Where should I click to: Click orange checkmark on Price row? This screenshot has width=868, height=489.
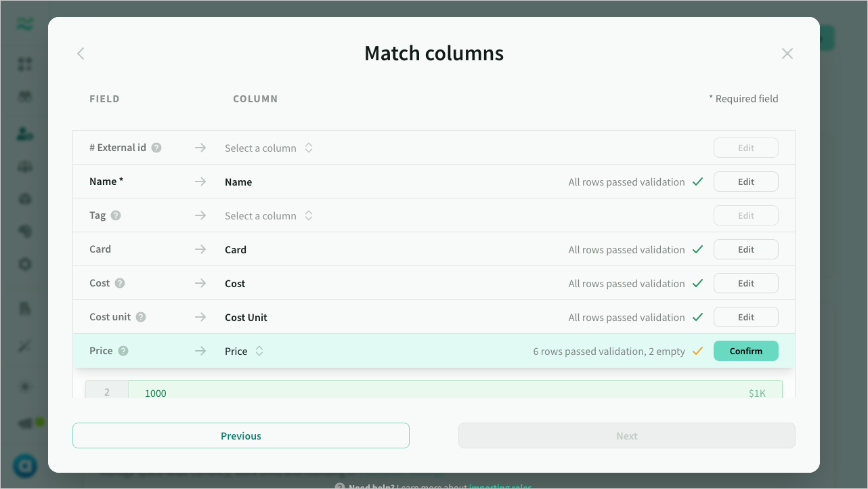pos(697,351)
